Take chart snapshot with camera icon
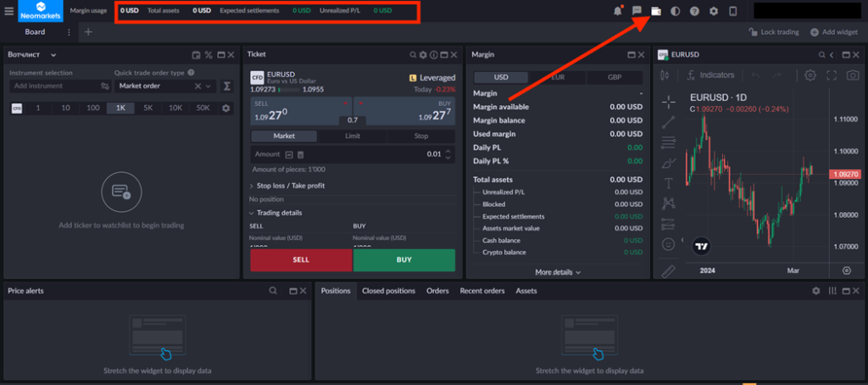This screenshot has height=385, width=868. (x=852, y=75)
